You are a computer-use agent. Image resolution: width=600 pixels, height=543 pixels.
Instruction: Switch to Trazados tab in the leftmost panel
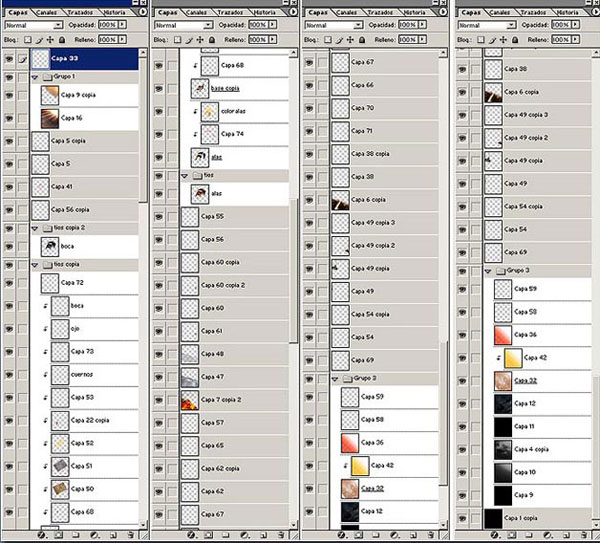tap(80, 13)
